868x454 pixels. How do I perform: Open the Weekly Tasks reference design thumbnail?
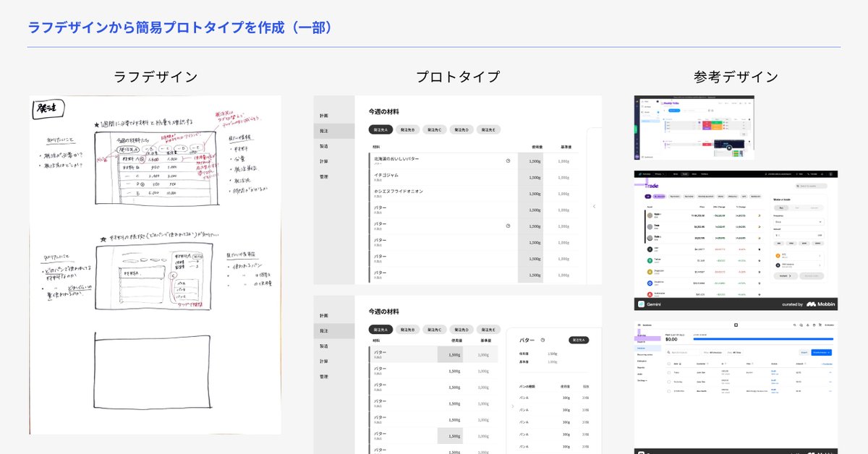click(694, 127)
